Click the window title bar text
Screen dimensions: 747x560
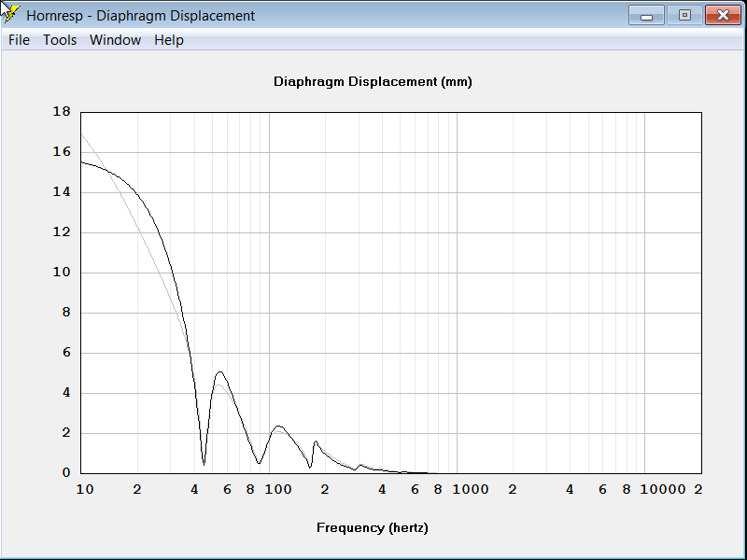(x=141, y=15)
